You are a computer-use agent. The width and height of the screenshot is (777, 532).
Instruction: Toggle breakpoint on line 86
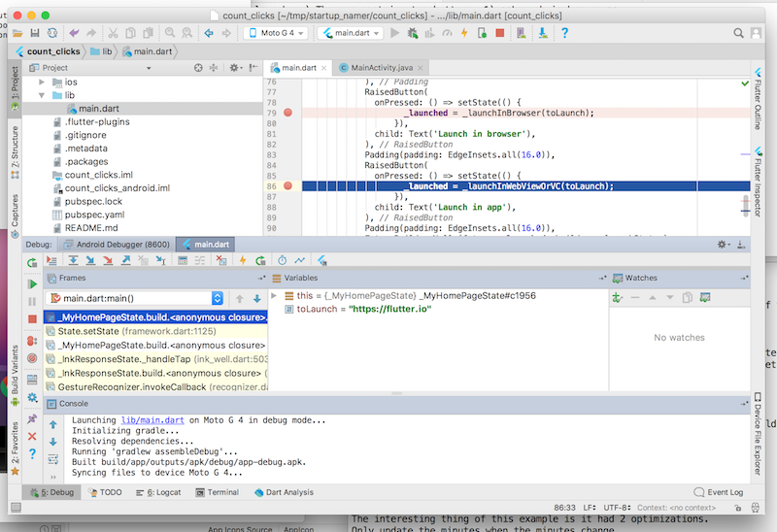(287, 186)
